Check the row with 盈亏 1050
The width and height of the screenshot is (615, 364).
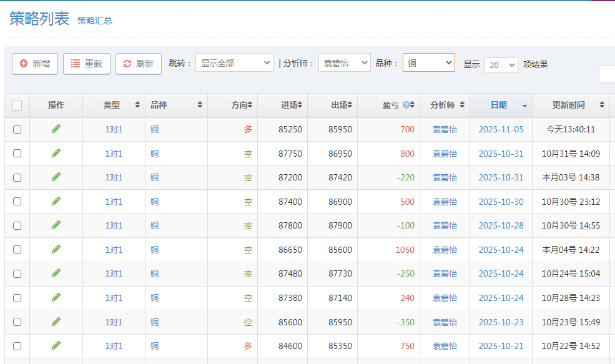(x=17, y=250)
